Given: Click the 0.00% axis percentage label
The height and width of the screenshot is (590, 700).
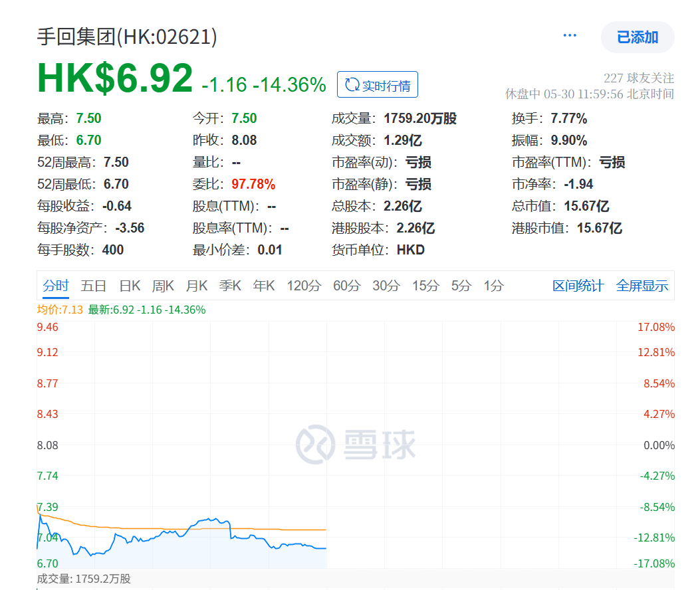Looking at the screenshot, I should [659, 445].
